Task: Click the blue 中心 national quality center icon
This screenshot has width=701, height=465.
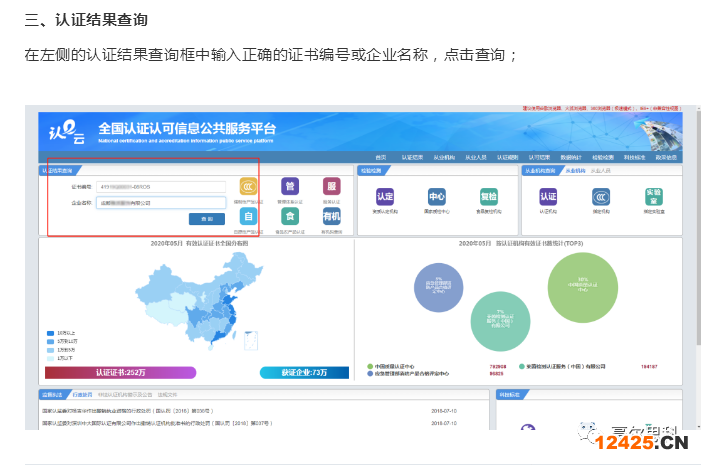Action: tap(437, 197)
